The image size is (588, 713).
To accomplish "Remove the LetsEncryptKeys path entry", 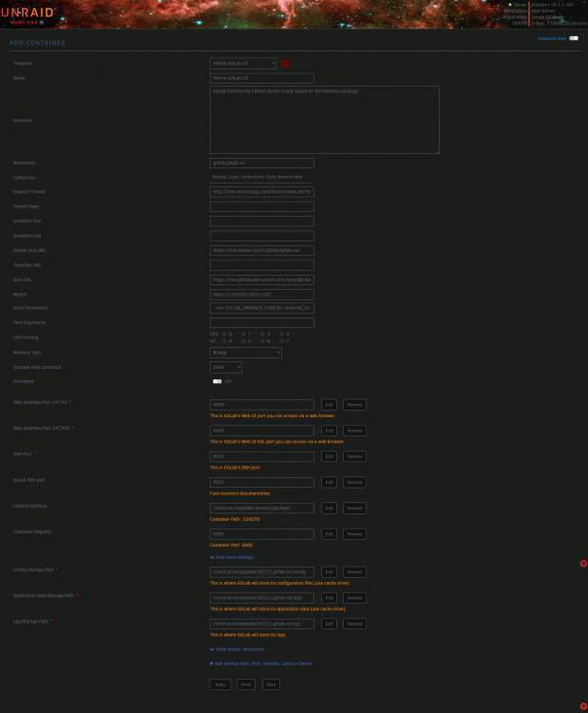I will pos(354,509).
